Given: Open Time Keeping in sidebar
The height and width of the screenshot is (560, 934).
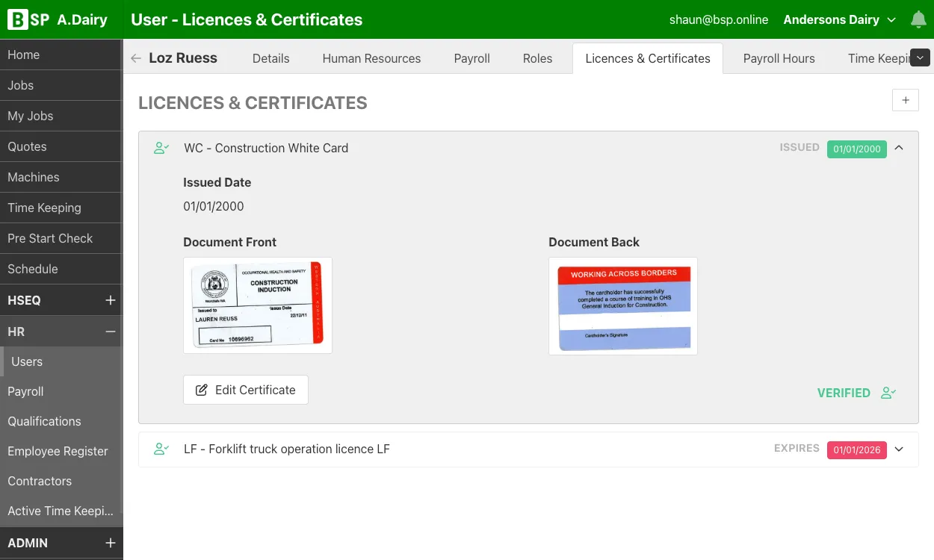Looking at the screenshot, I should 61,208.
